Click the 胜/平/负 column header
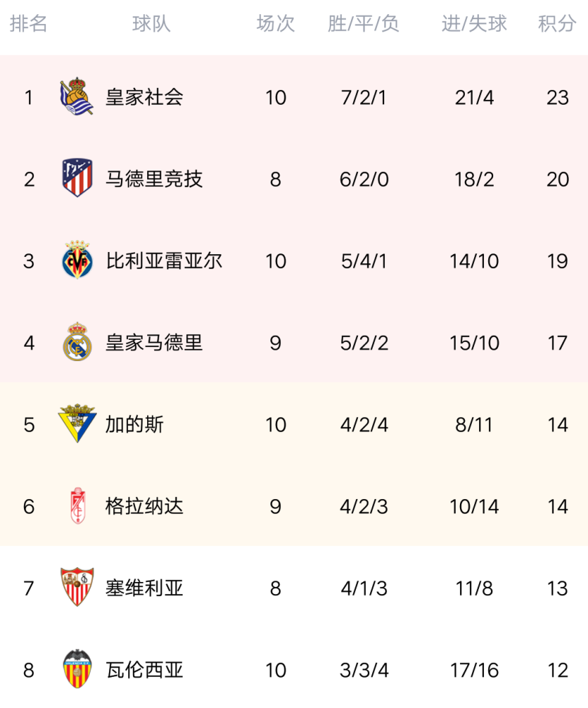The image size is (588, 708). 363,23
